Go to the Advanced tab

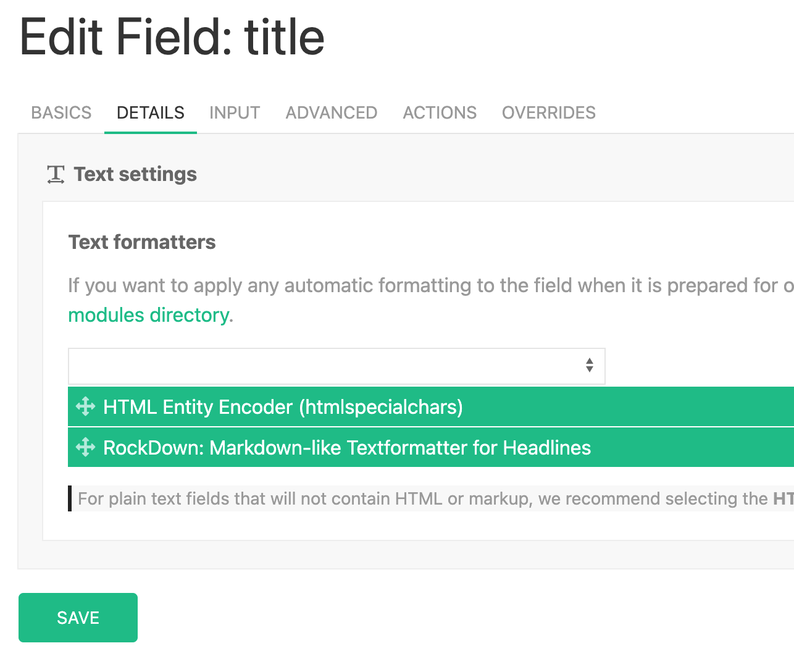331,112
